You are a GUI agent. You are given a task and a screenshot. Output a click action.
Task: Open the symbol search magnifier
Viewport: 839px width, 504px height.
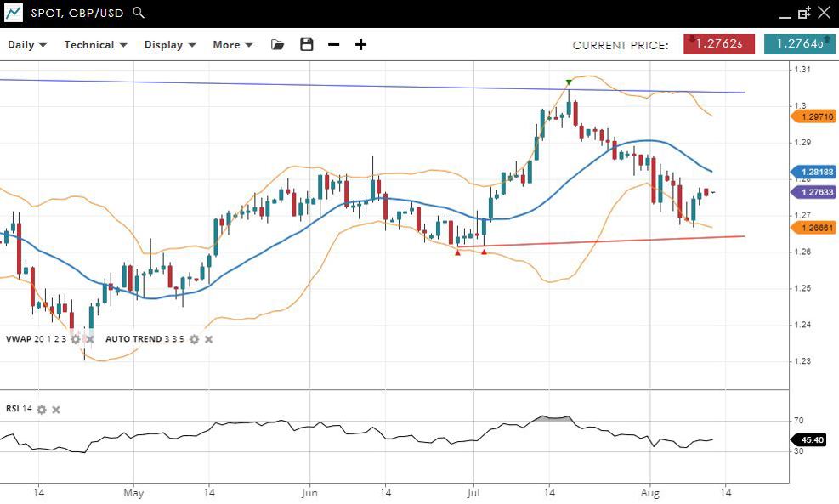(x=139, y=13)
